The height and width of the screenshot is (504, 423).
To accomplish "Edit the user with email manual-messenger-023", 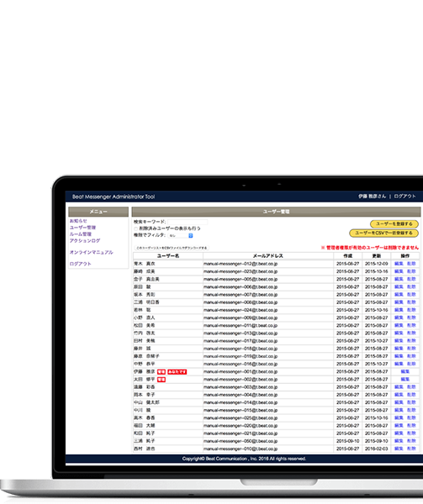I will (399, 271).
